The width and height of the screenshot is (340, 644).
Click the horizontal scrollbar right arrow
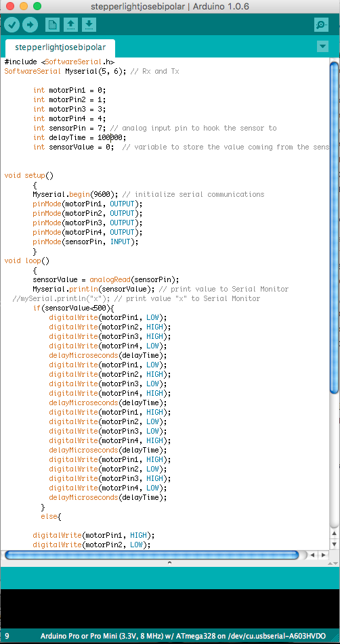coord(324,555)
